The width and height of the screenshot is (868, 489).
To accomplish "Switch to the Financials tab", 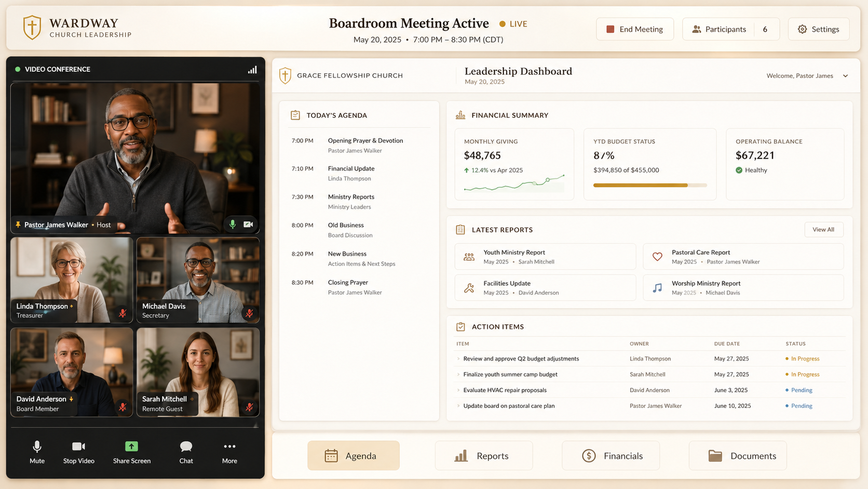I will [611, 456].
